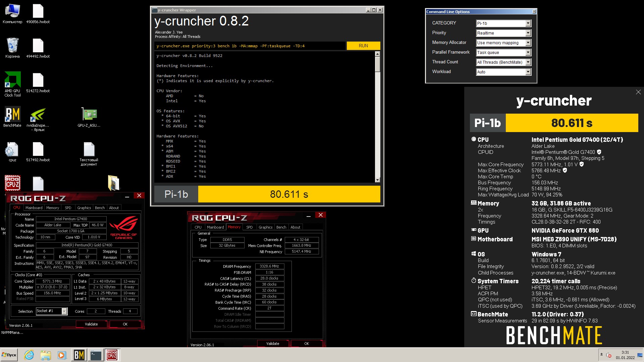The image size is (644, 362).
Task: Show hidden tray icons arrow
Action: tap(601, 355)
